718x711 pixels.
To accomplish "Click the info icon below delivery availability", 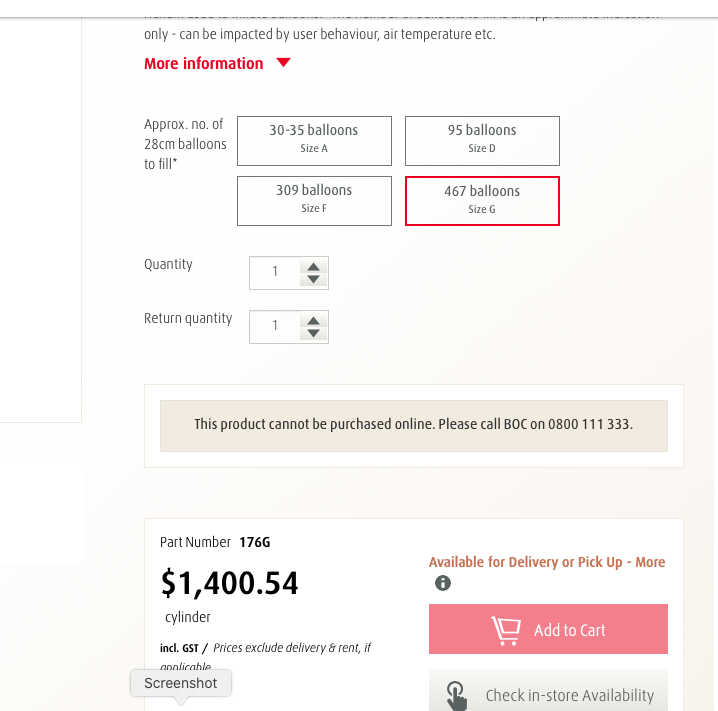I will click(443, 583).
